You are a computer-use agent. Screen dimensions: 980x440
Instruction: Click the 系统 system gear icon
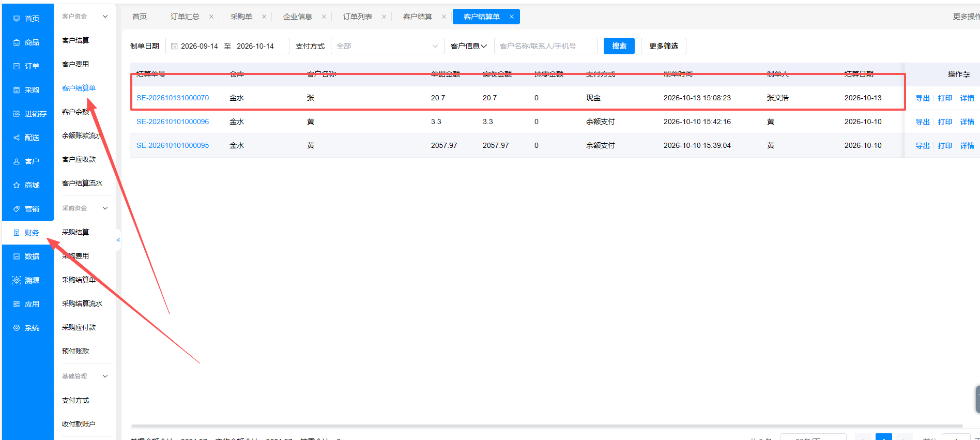17,328
